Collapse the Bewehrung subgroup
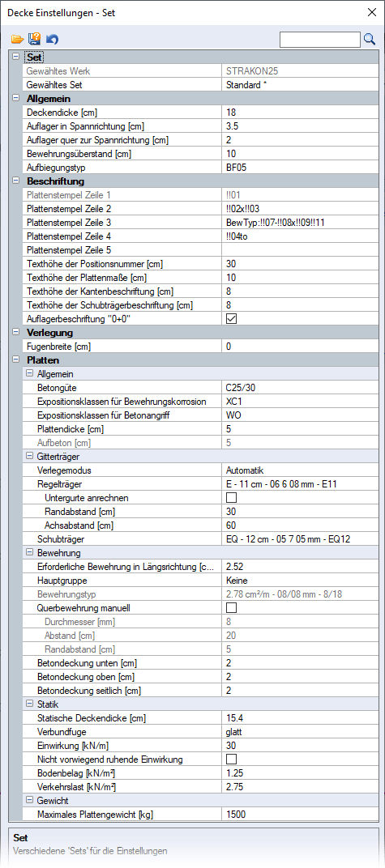Screen dimensions: 385x868 (x=29, y=552)
